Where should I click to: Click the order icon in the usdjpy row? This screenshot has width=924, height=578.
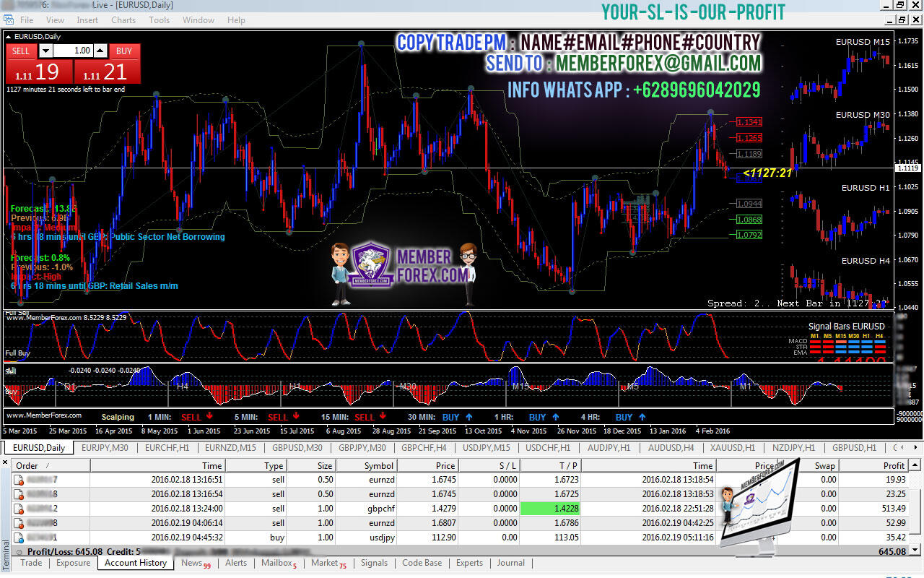coord(19,538)
